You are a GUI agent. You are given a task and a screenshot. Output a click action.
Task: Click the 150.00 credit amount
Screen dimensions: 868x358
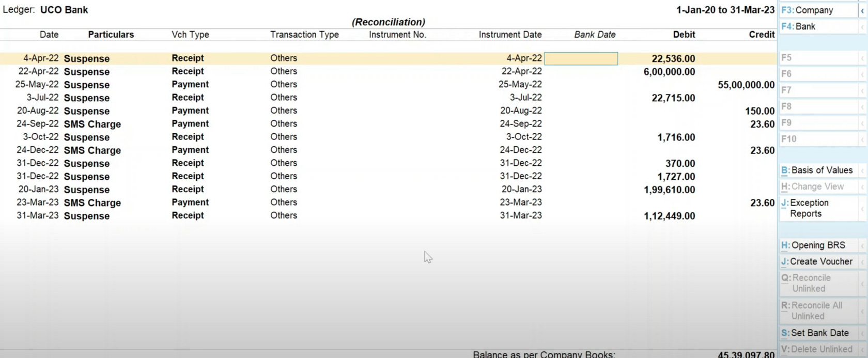[x=760, y=111]
